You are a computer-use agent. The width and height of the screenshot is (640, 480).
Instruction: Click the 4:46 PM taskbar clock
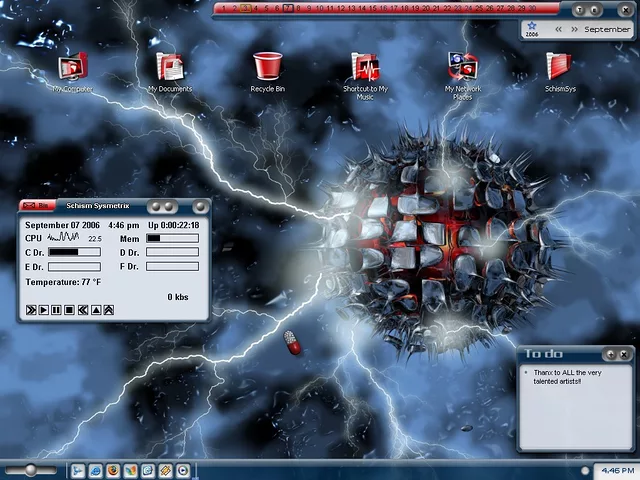pyautogui.click(x=616, y=470)
